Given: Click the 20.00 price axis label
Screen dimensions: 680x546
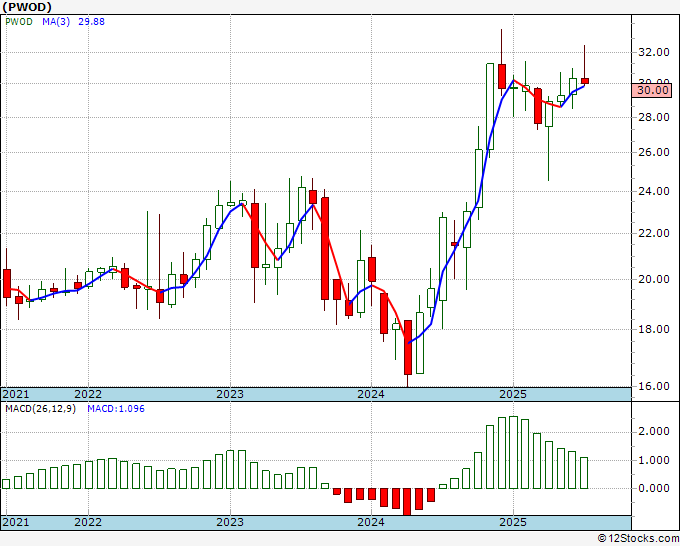Looking at the screenshot, I should pyautogui.click(x=654, y=279).
